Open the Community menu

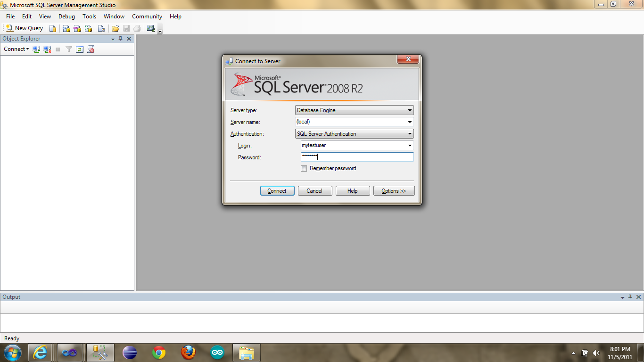147,16
